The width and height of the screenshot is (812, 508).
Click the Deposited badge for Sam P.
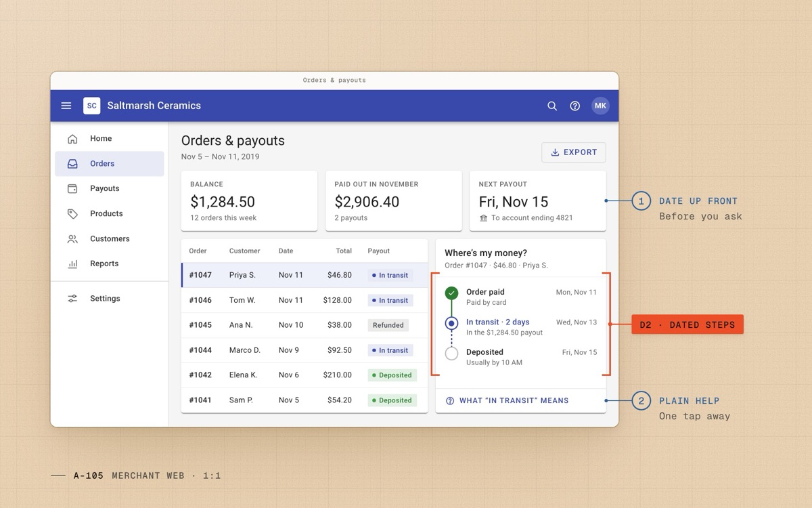tap(392, 400)
